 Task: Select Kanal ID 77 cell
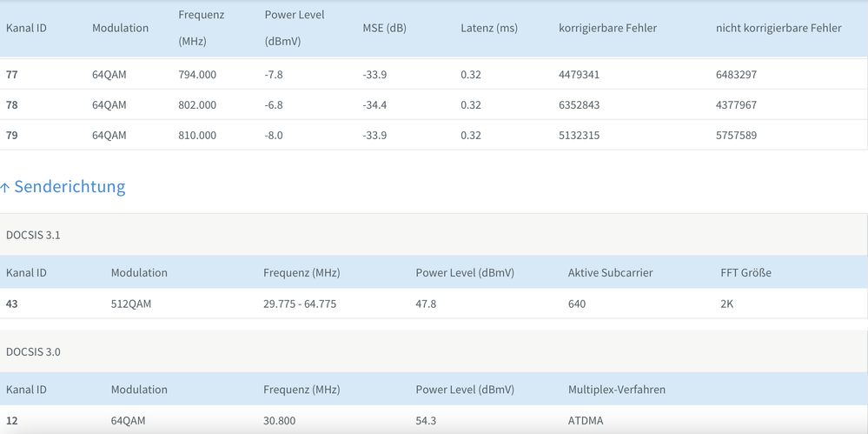(11, 74)
